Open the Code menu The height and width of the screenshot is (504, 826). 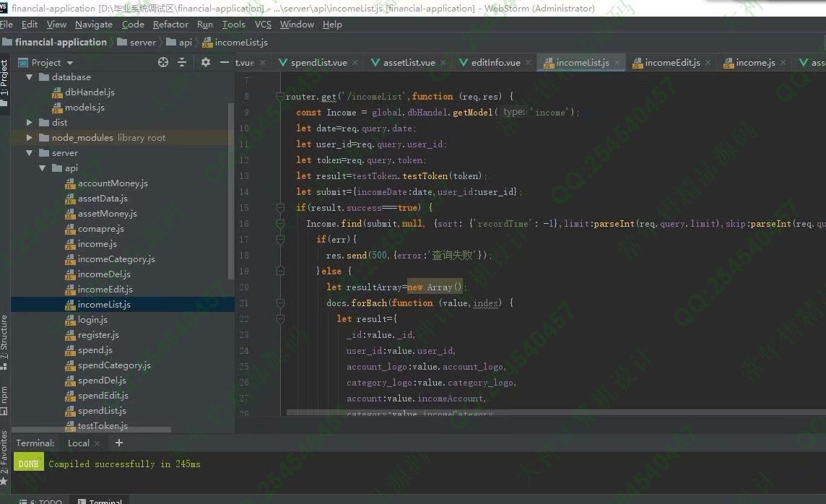pos(133,25)
